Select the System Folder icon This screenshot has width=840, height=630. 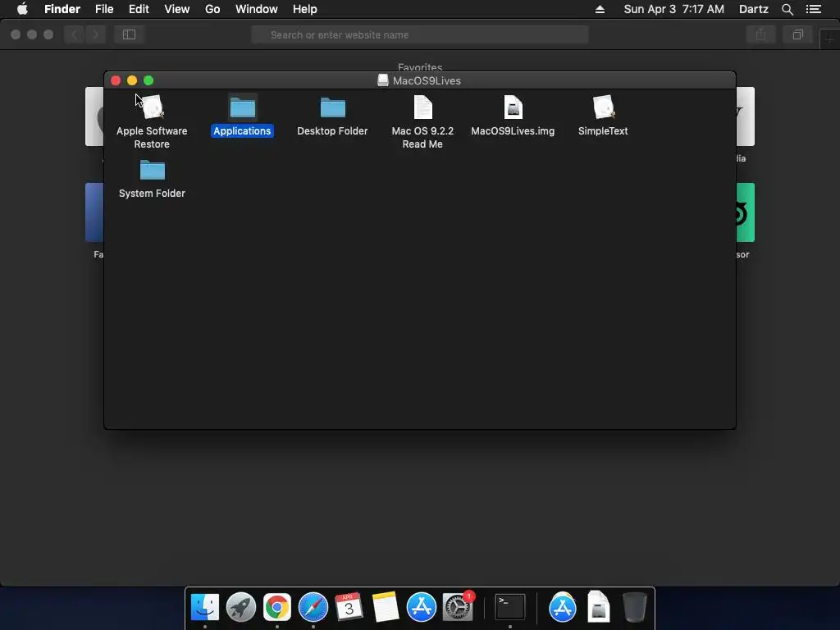tap(152, 170)
